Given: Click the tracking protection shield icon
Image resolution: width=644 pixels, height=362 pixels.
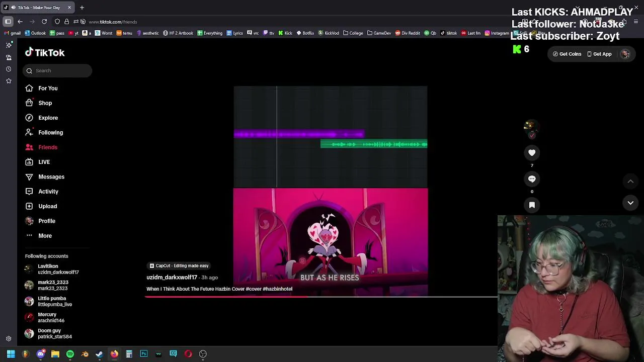Looking at the screenshot, I should [x=57, y=22].
